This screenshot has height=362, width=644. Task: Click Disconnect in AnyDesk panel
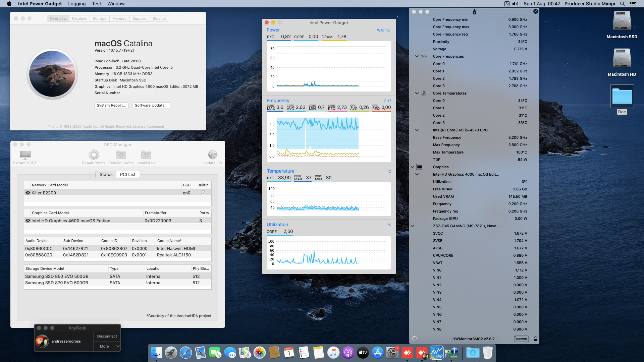[x=107, y=336]
